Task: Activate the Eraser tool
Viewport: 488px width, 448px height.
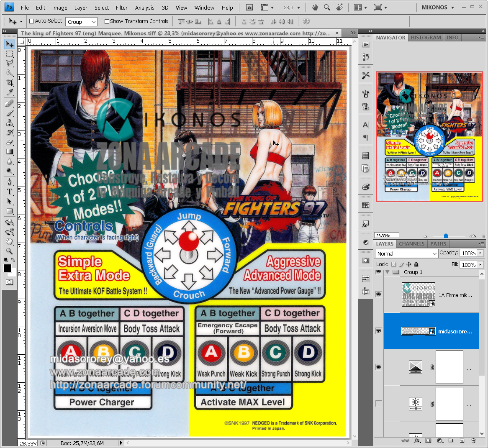Action: coord(10,143)
